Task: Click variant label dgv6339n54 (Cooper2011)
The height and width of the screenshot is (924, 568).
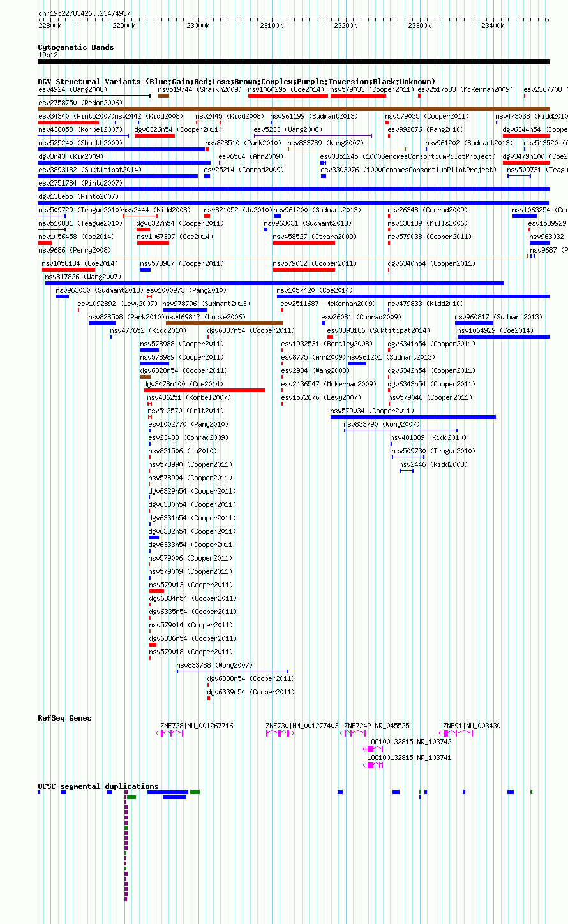Action: [251, 692]
